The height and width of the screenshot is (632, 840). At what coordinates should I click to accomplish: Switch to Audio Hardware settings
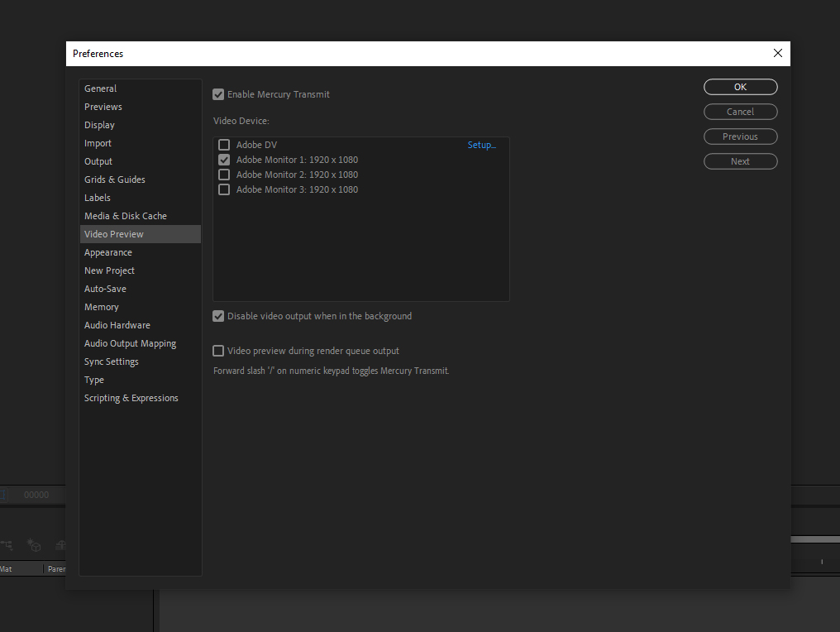(x=117, y=324)
